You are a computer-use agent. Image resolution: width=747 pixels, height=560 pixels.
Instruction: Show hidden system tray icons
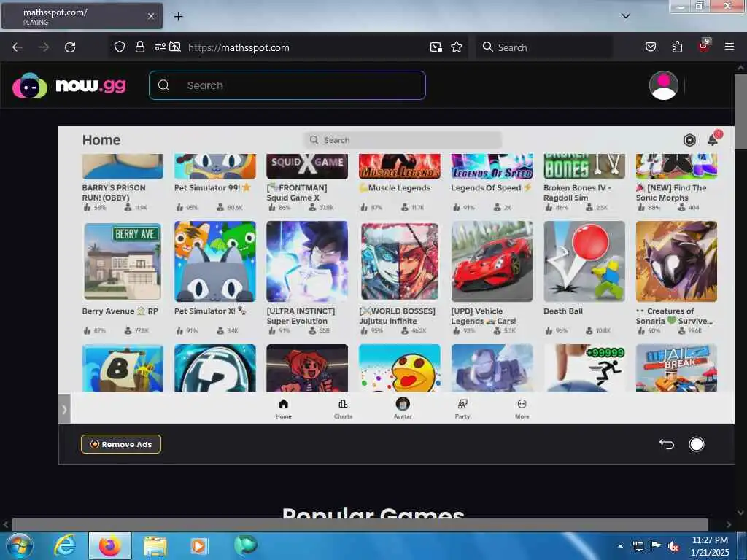click(620, 546)
